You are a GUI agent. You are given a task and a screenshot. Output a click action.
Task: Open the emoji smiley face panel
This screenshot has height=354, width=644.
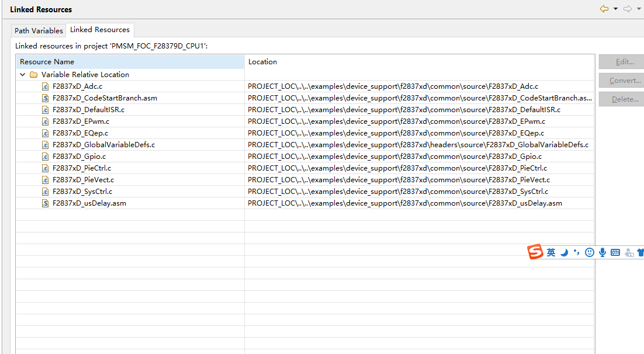[x=589, y=252]
